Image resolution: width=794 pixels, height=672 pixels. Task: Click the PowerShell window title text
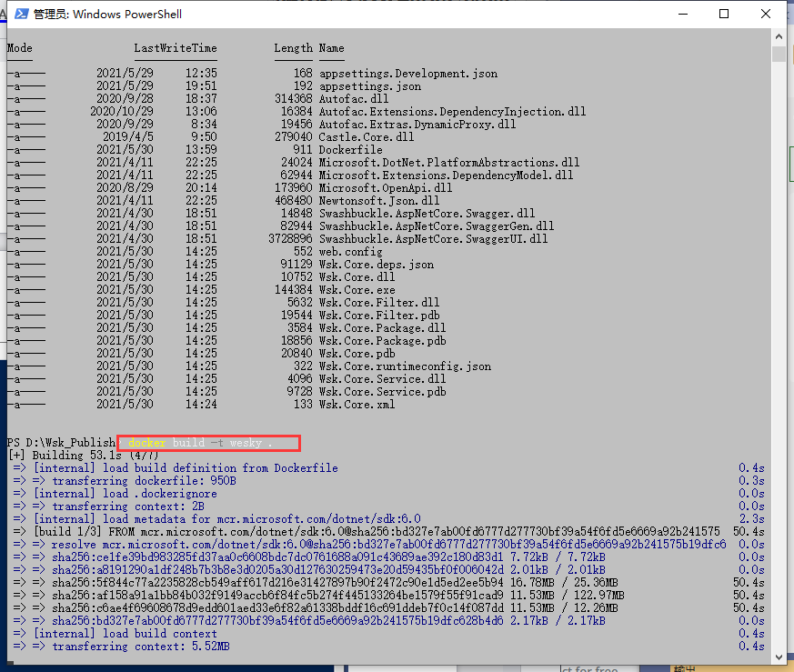[x=107, y=14]
